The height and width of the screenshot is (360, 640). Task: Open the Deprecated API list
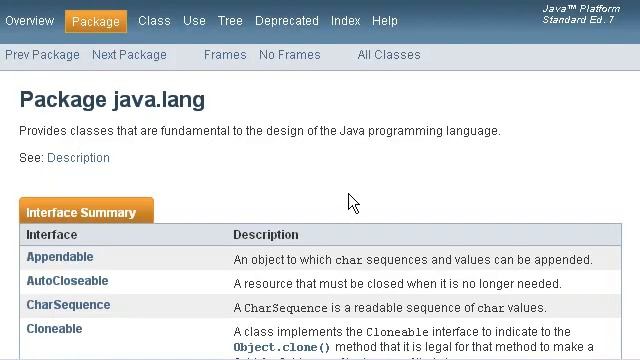[287, 21]
